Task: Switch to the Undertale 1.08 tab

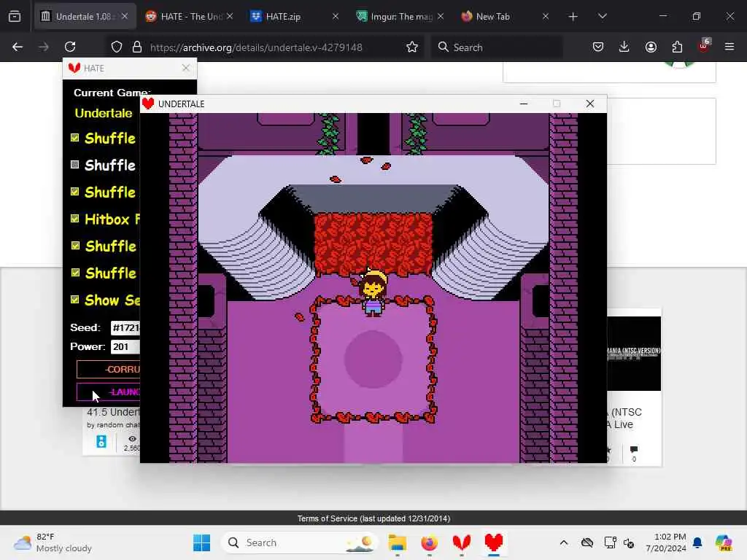Action: point(84,17)
